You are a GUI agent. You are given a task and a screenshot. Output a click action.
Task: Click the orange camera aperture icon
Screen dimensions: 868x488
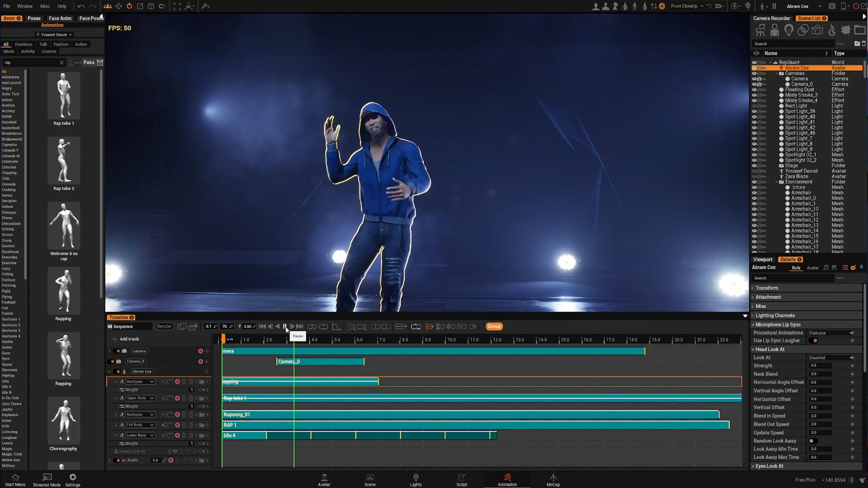(x=662, y=6)
